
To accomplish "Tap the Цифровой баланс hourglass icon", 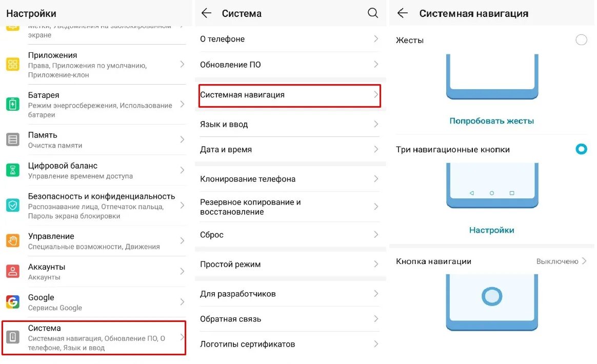I will pos(13,170).
